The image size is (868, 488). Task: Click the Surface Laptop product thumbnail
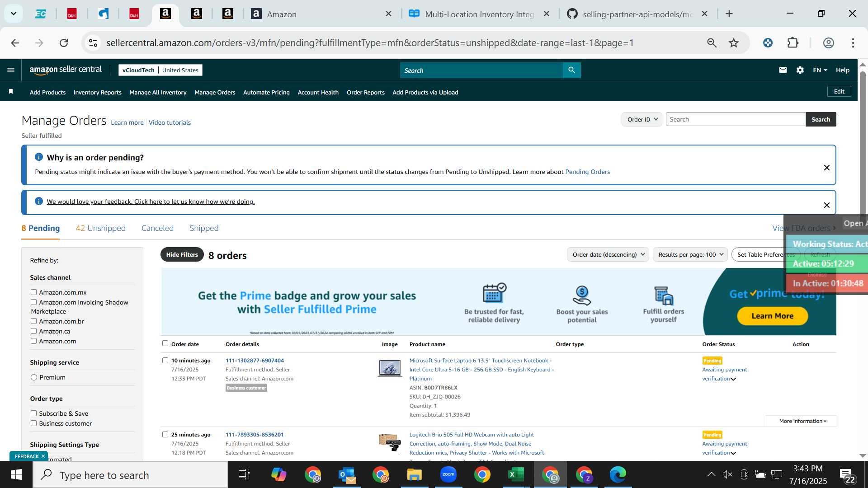click(x=390, y=368)
